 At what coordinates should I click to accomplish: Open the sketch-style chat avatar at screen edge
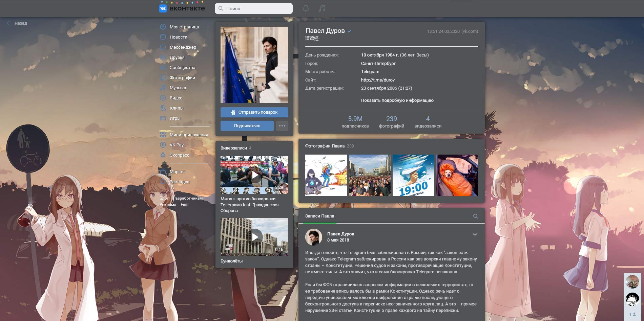click(x=632, y=299)
